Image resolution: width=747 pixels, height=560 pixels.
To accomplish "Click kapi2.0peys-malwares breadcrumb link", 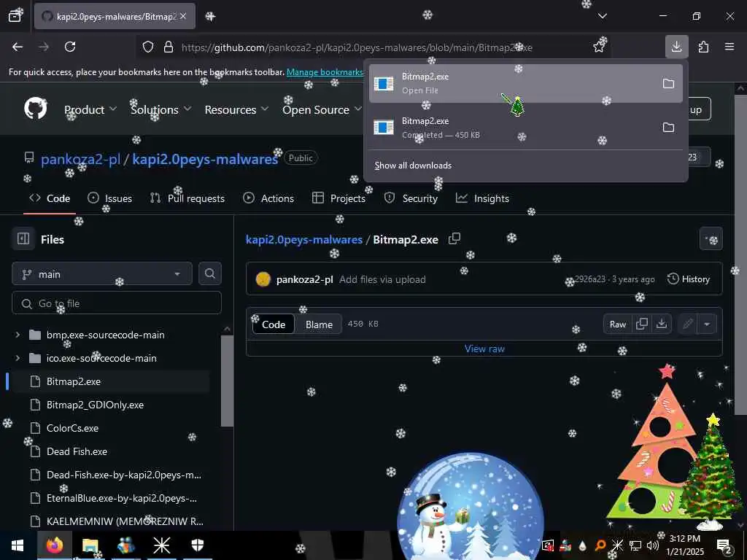I will [304, 239].
